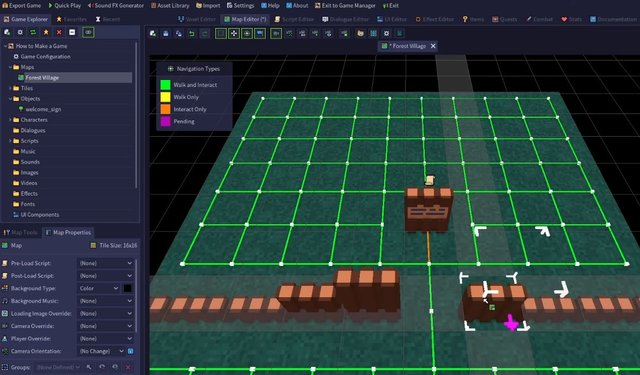This screenshot has height=375, width=640.
Task: Click the gear icon in map toolbar
Action: [386, 33]
